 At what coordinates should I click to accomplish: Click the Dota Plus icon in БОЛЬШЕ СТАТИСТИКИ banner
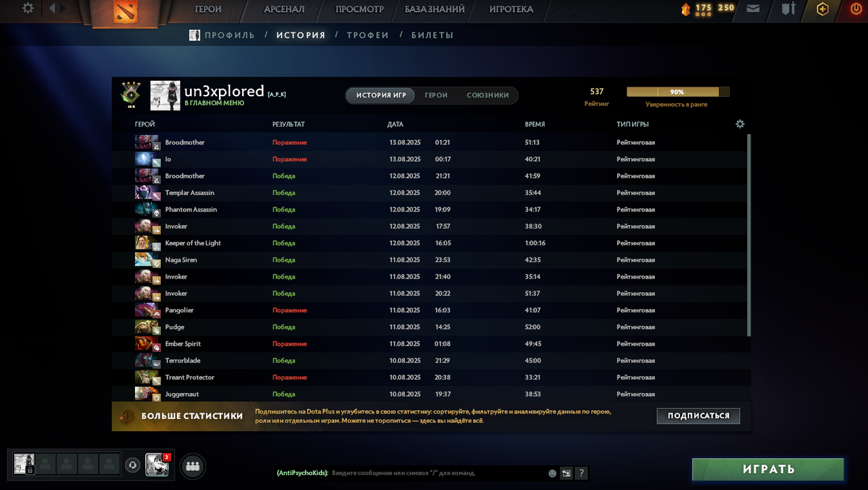coord(127,416)
